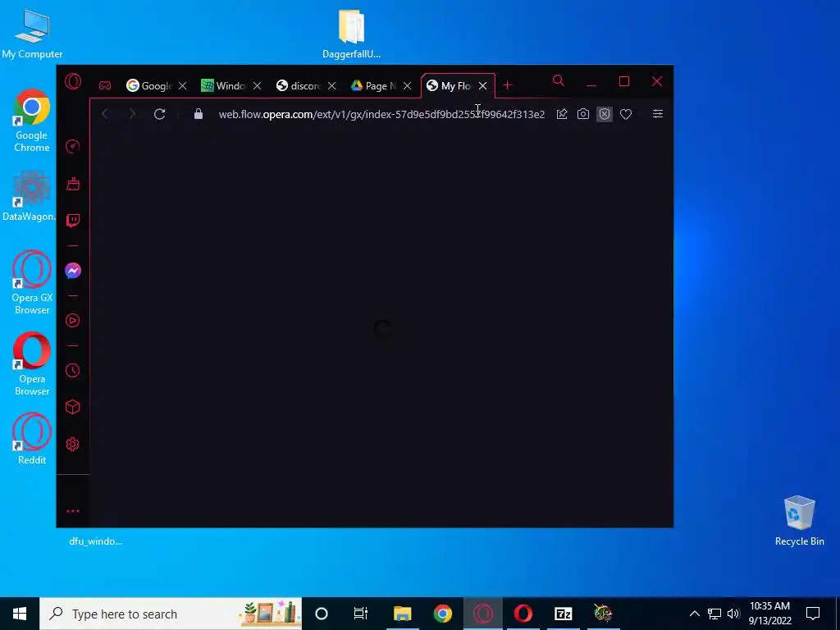Screen dimensions: 840x630
Task: Open network status tray icon
Action: click(x=714, y=614)
